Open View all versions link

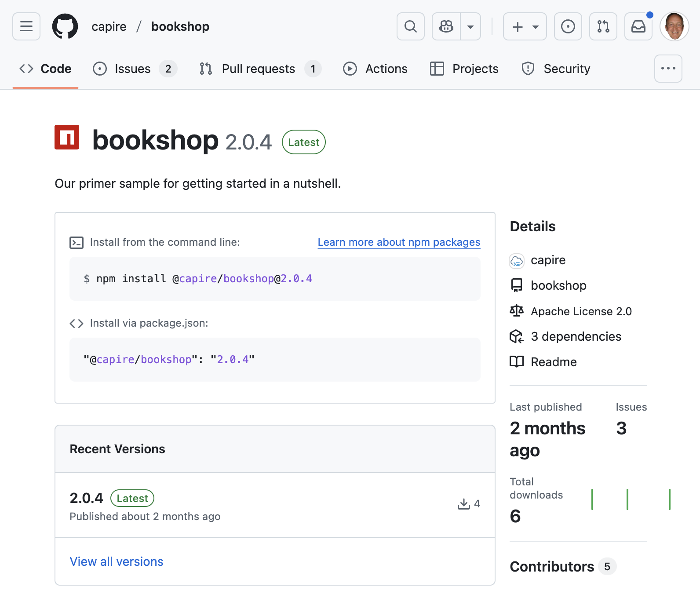117,562
